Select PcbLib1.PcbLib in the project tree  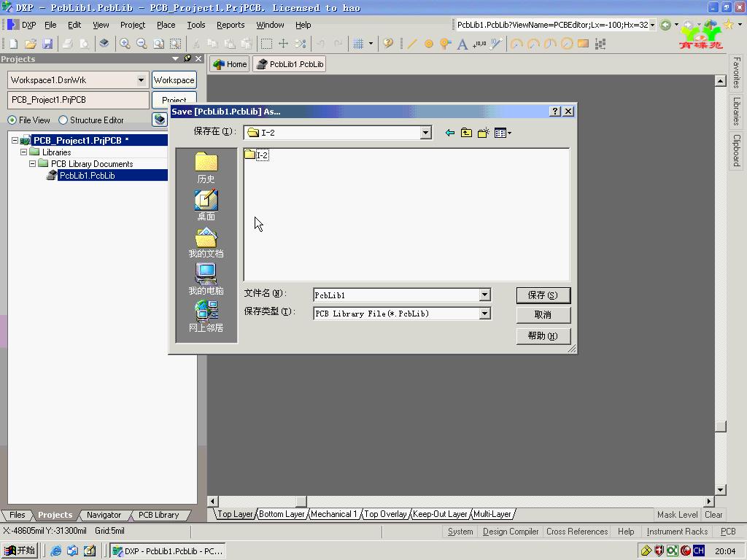[88, 176]
